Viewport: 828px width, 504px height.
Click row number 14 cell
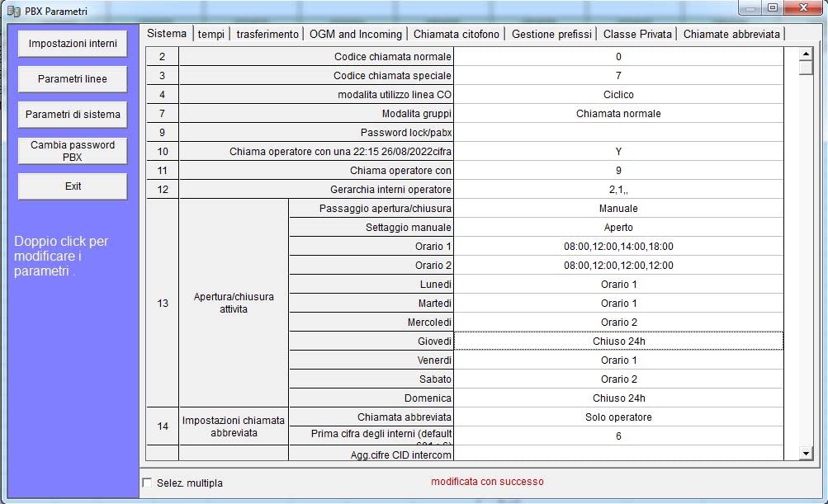point(163,426)
